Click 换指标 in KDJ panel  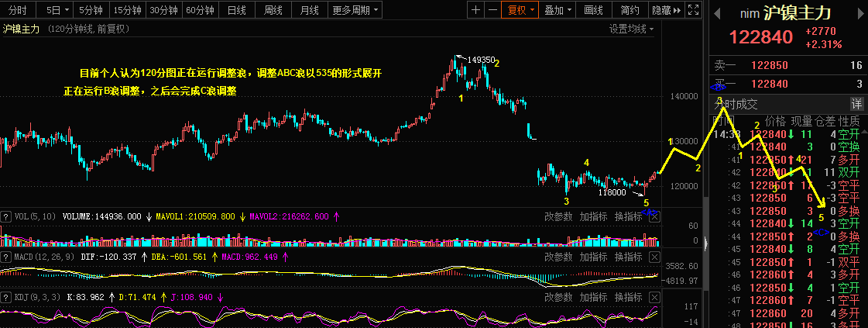[628, 297]
